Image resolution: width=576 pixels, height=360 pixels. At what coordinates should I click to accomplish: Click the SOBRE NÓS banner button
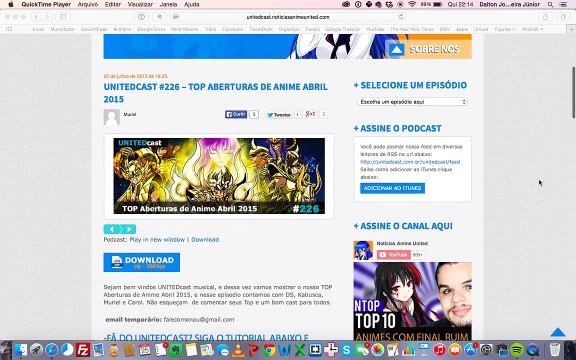click(428, 49)
